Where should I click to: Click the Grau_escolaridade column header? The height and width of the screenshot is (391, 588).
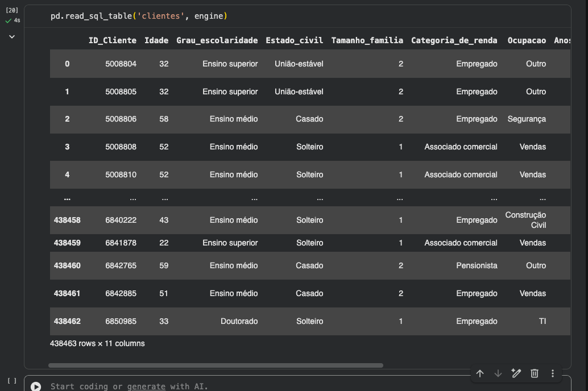[217, 40]
